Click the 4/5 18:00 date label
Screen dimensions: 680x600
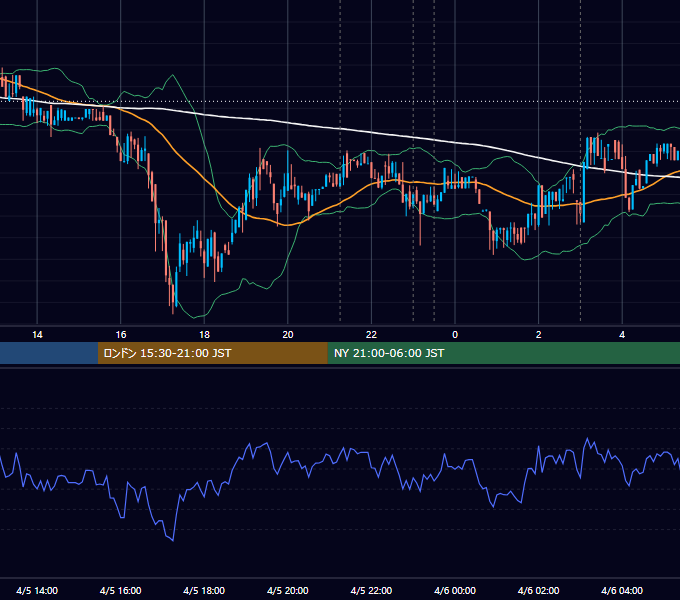coord(204,590)
